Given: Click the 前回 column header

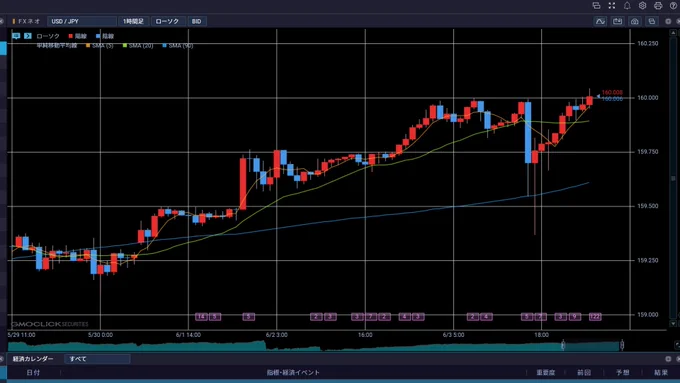Looking at the screenshot, I should pyautogui.click(x=584, y=373).
